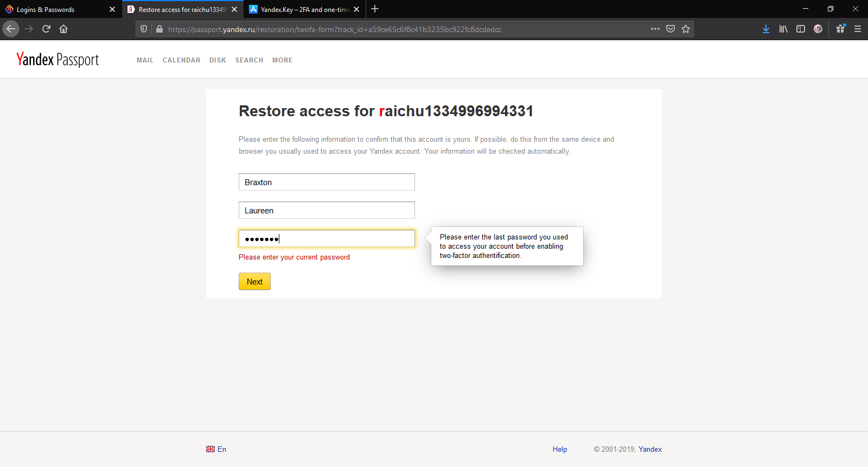
Task: Focus the password input field
Action: point(327,238)
